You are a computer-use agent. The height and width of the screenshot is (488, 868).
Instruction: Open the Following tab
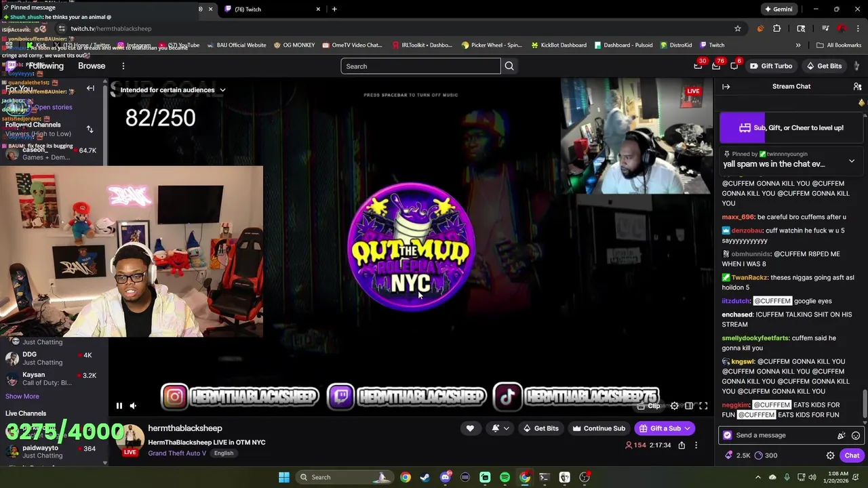46,66
